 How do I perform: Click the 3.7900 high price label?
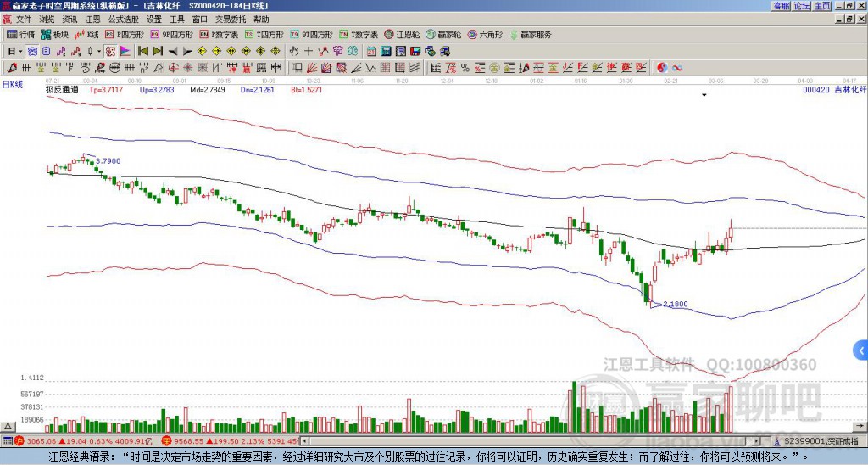108,161
